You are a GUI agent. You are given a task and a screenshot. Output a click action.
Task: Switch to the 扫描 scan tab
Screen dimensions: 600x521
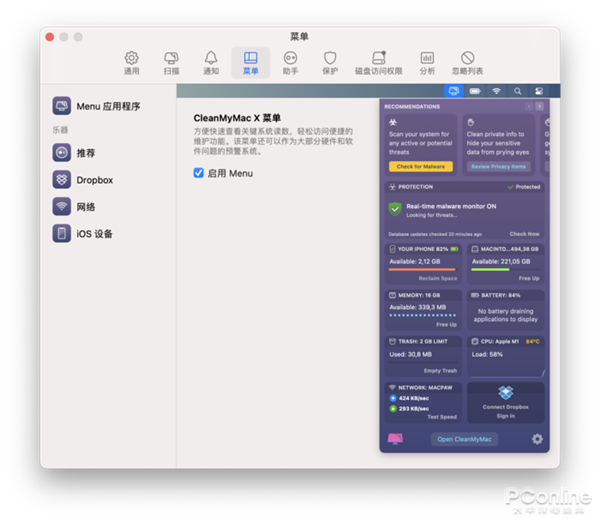(171, 63)
